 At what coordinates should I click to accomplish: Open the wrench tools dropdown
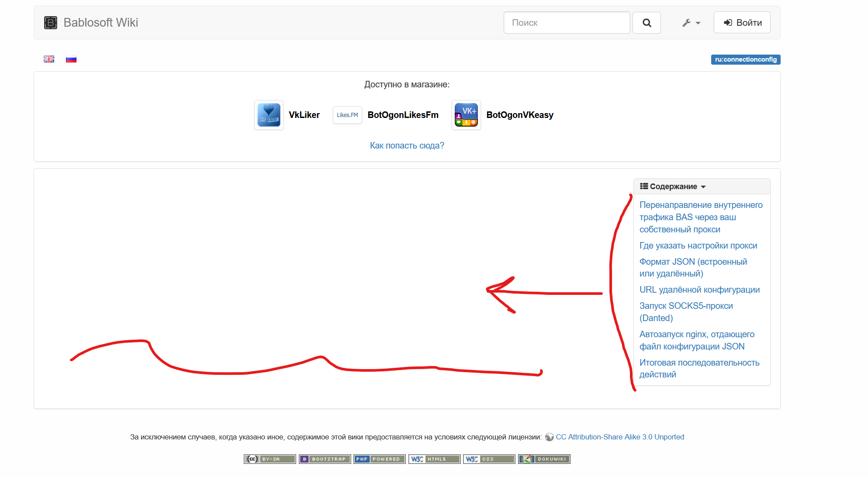(691, 23)
